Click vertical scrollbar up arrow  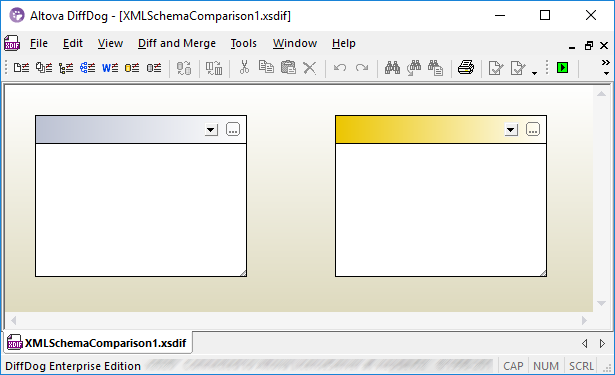point(601,94)
